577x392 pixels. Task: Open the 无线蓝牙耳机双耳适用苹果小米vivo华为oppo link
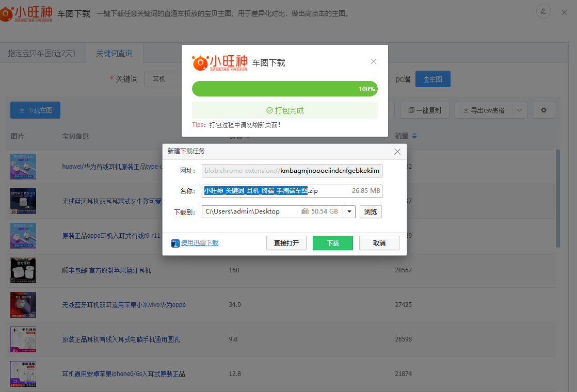[124, 305]
